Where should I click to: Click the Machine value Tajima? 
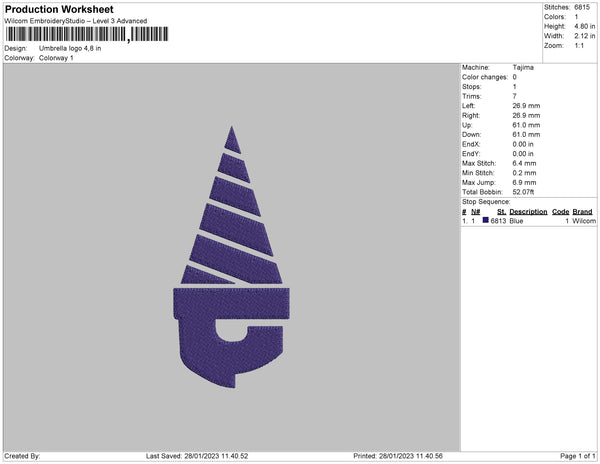coord(523,67)
